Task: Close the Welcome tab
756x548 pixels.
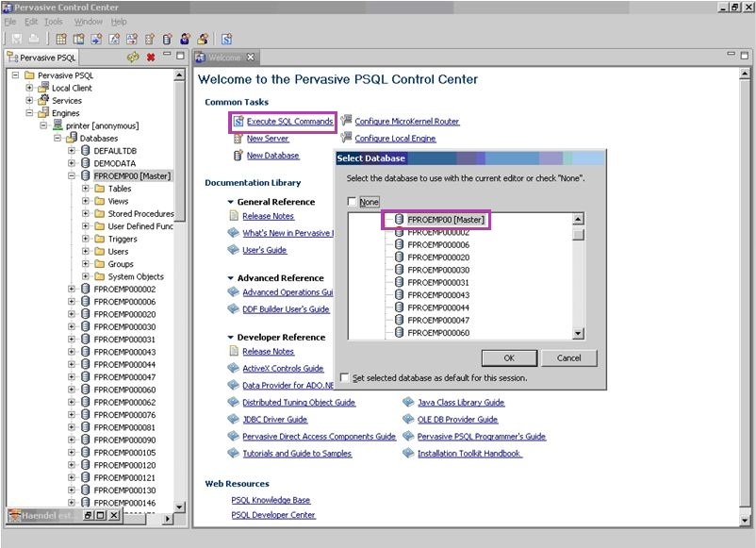Action: 250,58
